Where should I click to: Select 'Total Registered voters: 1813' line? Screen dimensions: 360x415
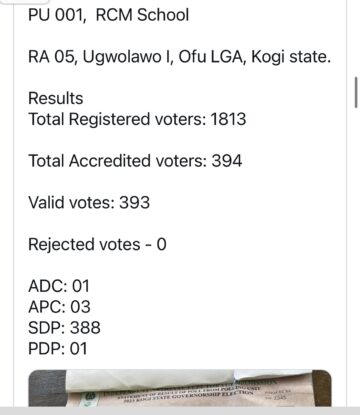(137, 119)
